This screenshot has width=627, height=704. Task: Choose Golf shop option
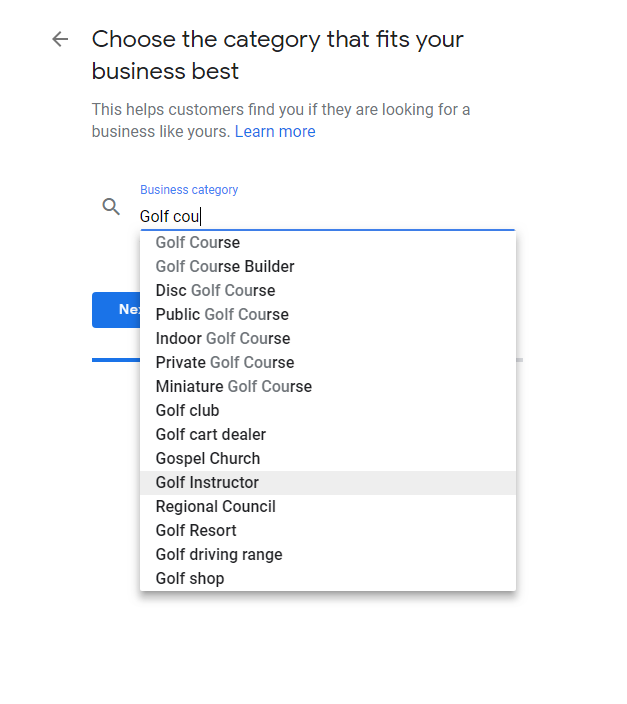[x=328, y=579]
